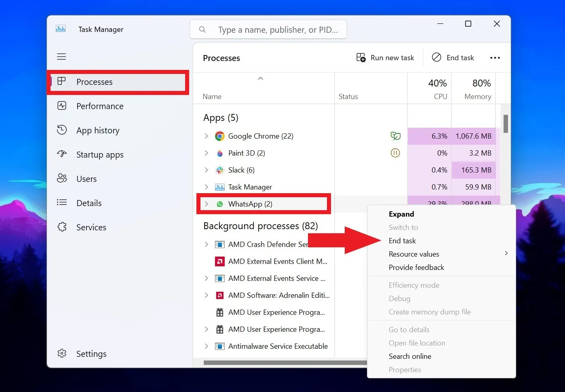Click the process search input field
This screenshot has width=565, height=392.
268,30
